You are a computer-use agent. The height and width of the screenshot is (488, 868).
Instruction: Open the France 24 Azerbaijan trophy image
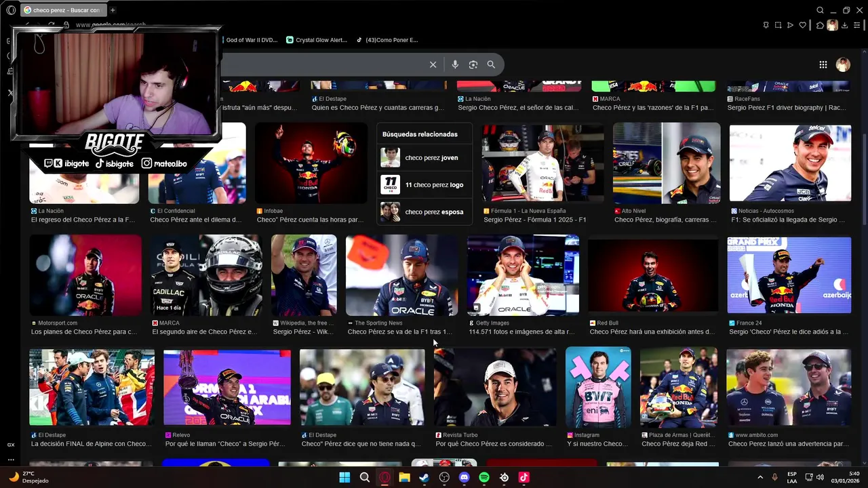(x=789, y=275)
